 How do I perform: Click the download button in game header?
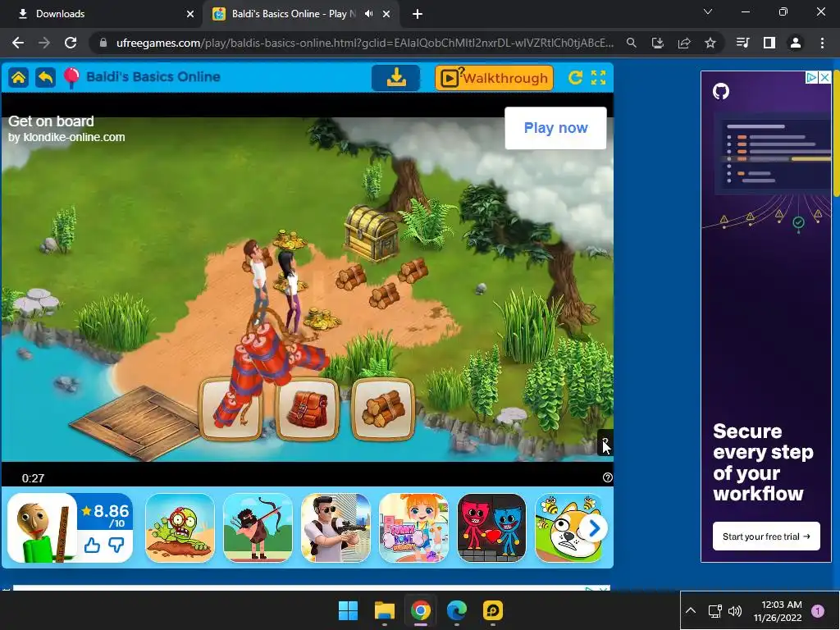point(396,78)
